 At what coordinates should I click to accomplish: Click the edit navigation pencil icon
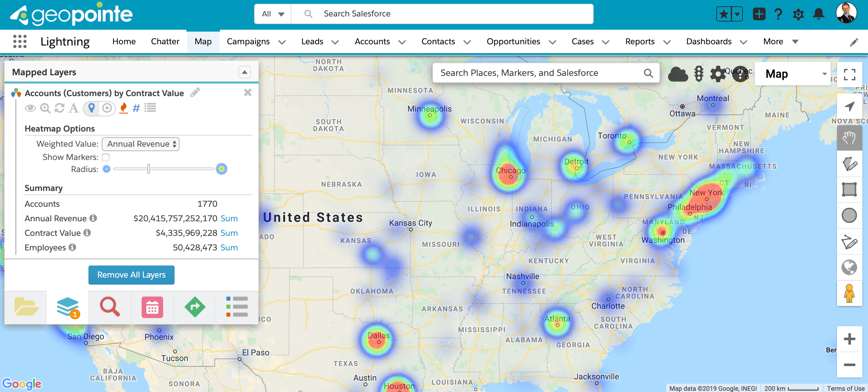853,42
